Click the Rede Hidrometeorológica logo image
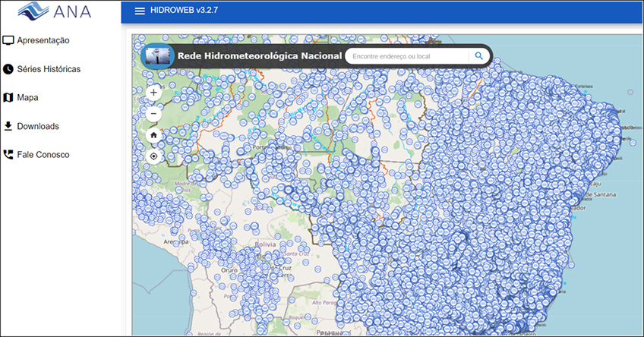644x337 pixels. tap(159, 56)
